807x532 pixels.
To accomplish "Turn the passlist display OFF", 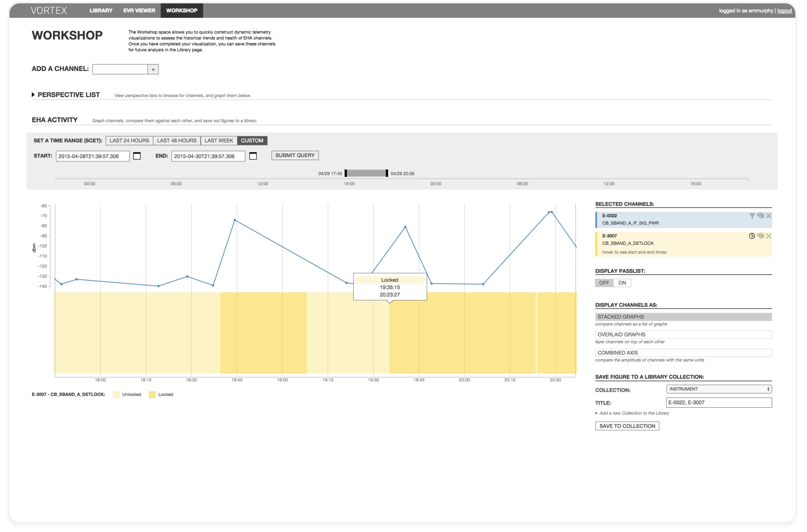I will tap(604, 283).
